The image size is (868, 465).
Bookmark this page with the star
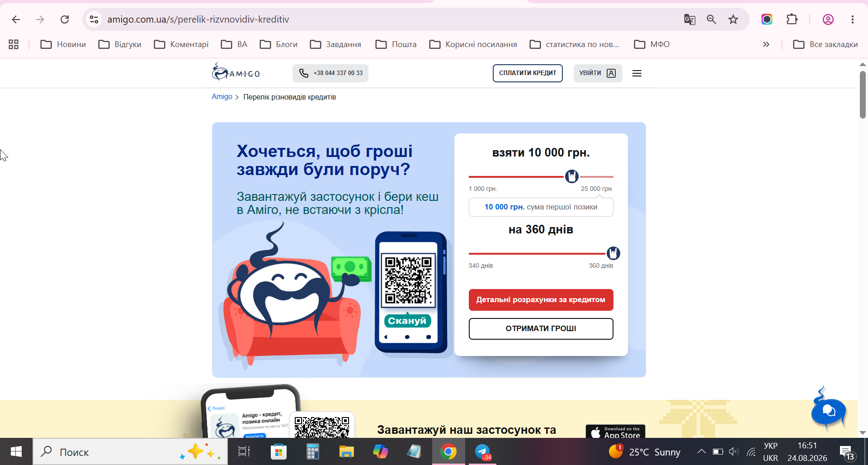733,19
